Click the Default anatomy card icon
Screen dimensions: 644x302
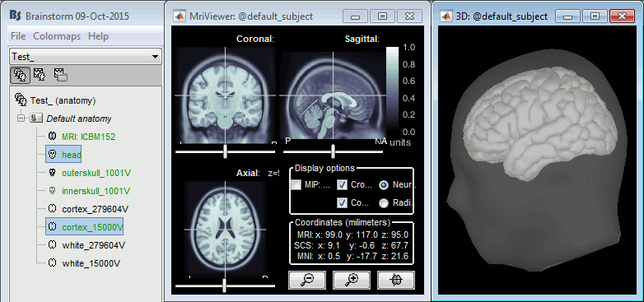pyautogui.click(x=36, y=118)
